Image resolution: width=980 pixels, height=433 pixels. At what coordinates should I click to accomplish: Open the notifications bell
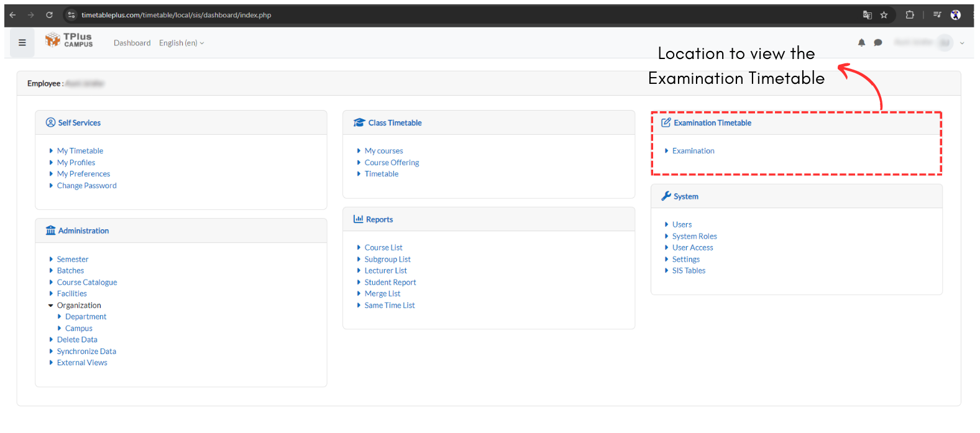click(x=861, y=43)
